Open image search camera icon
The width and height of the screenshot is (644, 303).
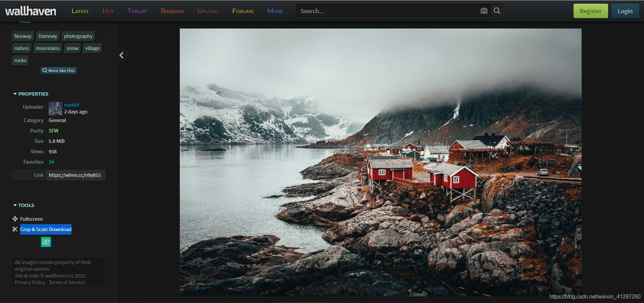pyautogui.click(x=484, y=11)
